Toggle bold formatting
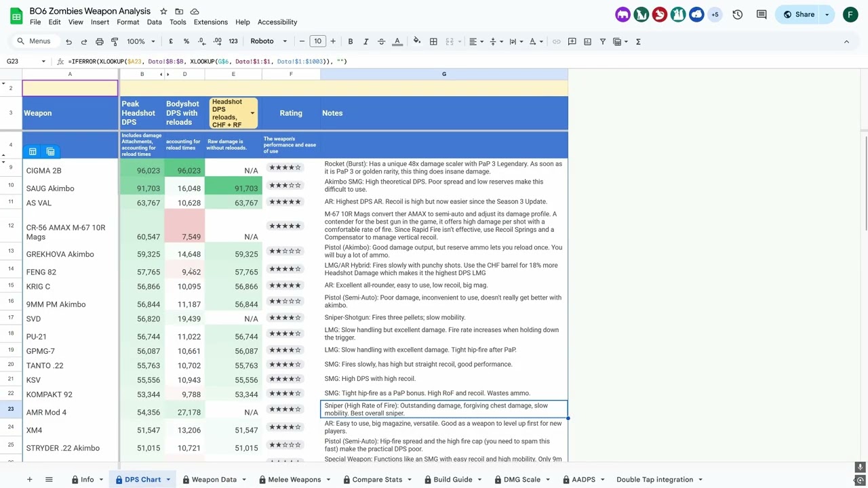868x488 pixels. pyautogui.click(x=351, y=41)
